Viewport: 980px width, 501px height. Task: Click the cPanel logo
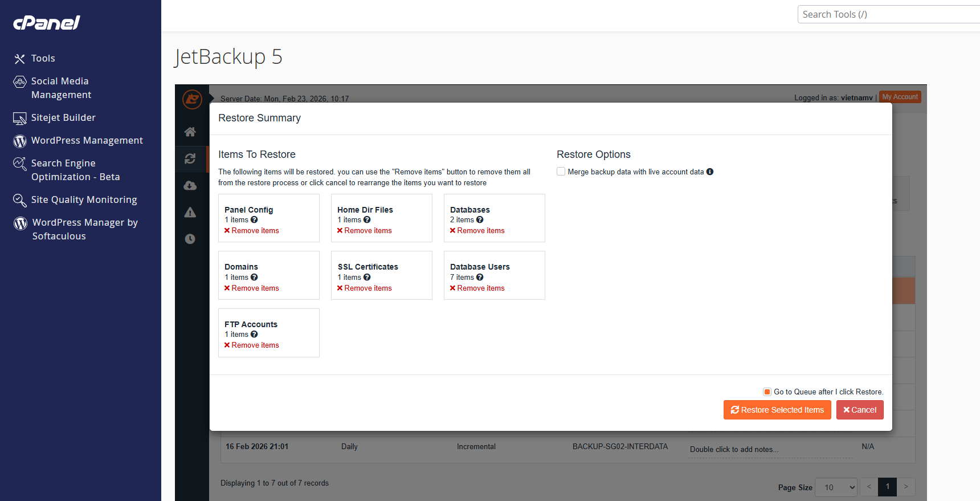tap(47, 23)
